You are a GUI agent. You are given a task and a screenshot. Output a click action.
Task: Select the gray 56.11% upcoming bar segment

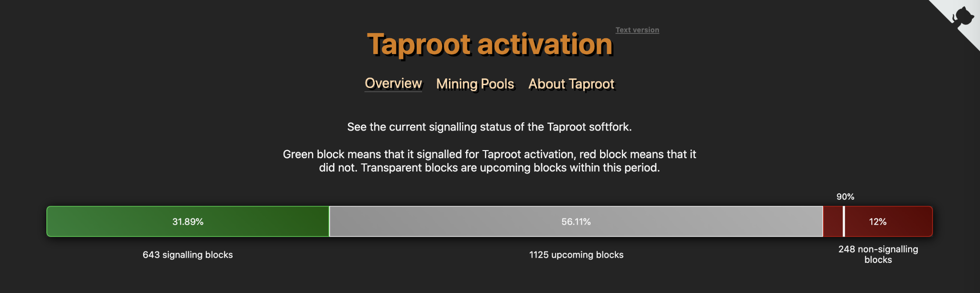[576, 222]
